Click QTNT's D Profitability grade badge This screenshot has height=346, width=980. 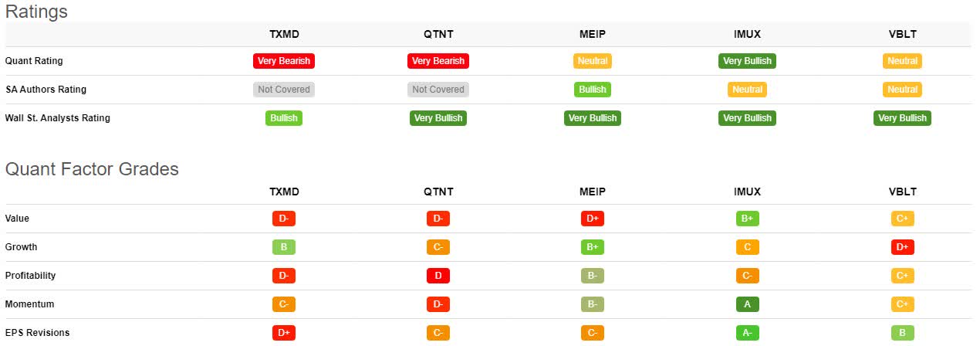tap(438, 276)
